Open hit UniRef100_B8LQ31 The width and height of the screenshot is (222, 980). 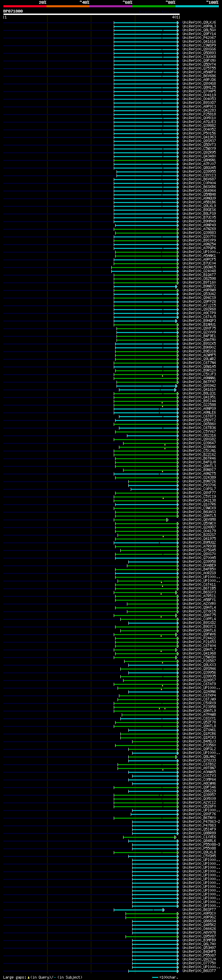(199, 394)
